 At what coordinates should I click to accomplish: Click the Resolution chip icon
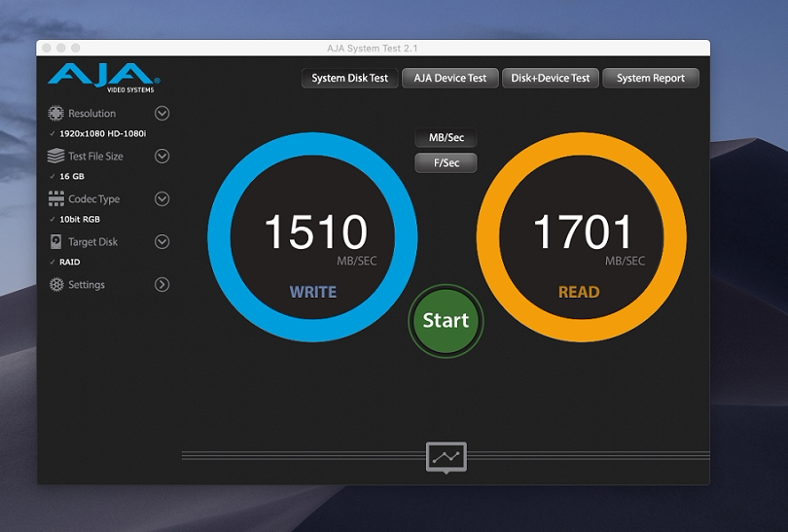(55, 113)
